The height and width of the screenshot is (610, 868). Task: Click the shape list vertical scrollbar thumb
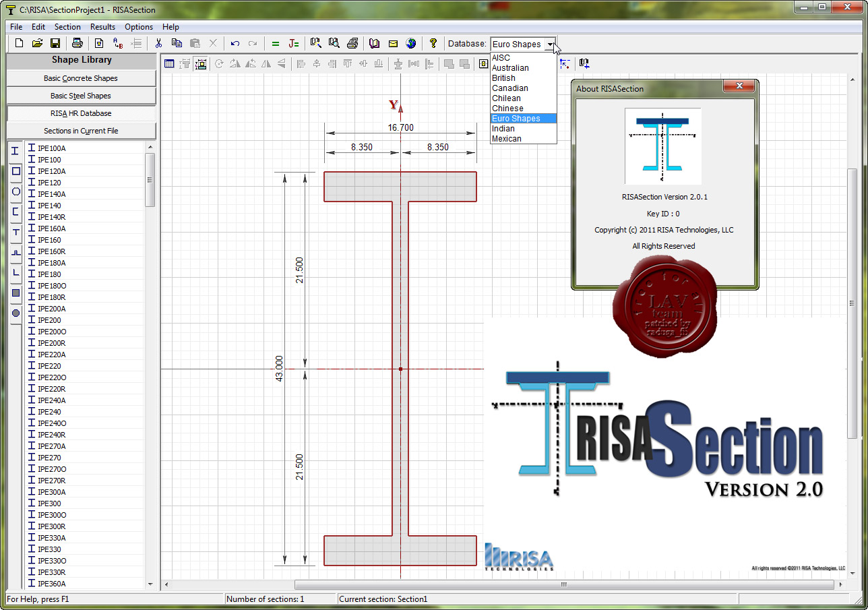(150, 179)
